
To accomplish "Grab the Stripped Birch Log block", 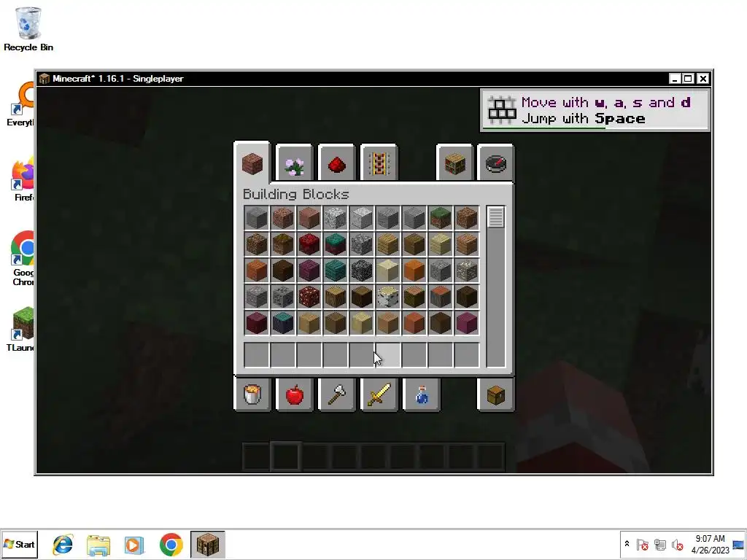I will (x=362, y=323).
